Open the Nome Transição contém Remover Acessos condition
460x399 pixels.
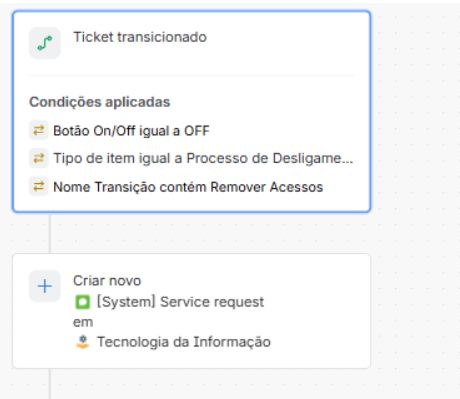[x=188, y=187]
